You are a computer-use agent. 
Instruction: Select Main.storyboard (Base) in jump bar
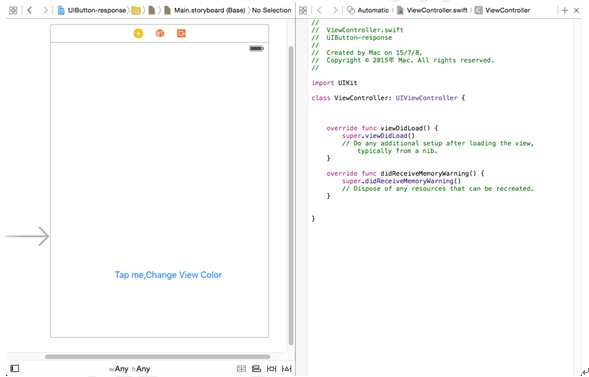click(x=205, y=11)
